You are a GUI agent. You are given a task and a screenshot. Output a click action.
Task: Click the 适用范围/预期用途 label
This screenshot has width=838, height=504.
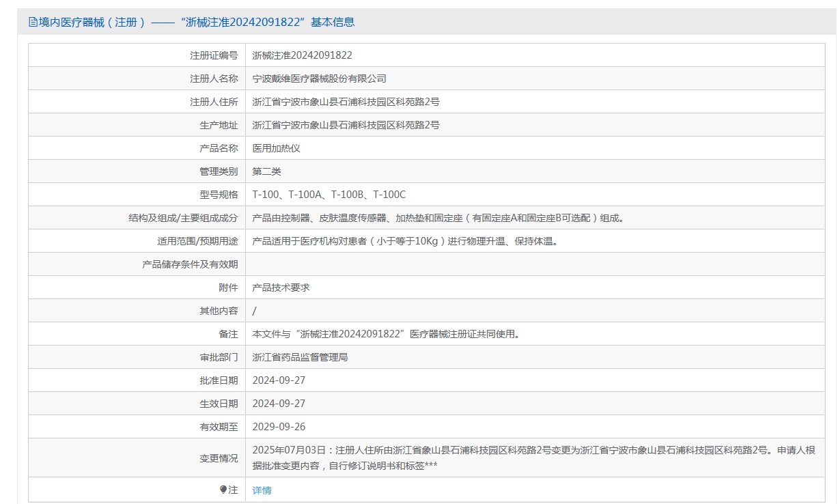(197, 241)
